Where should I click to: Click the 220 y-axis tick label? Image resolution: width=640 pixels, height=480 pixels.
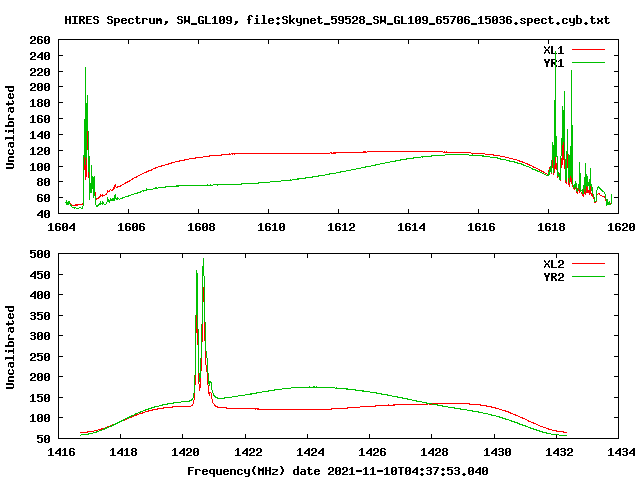click(40, 72)
